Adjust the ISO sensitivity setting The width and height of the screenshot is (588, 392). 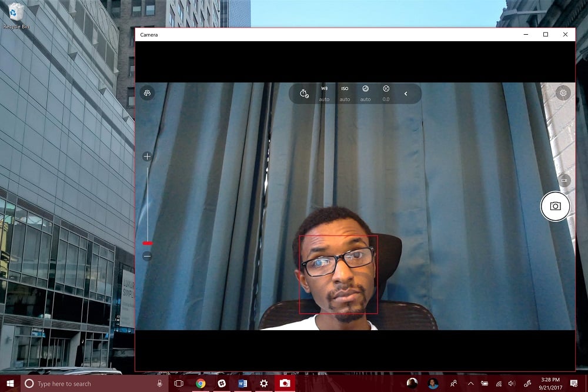point(345,94)
